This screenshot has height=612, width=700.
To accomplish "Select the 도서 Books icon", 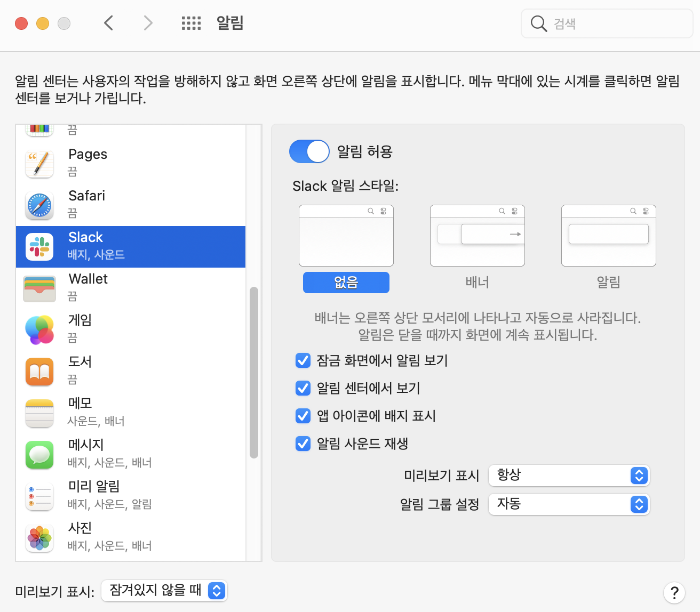I will (39, 372).
